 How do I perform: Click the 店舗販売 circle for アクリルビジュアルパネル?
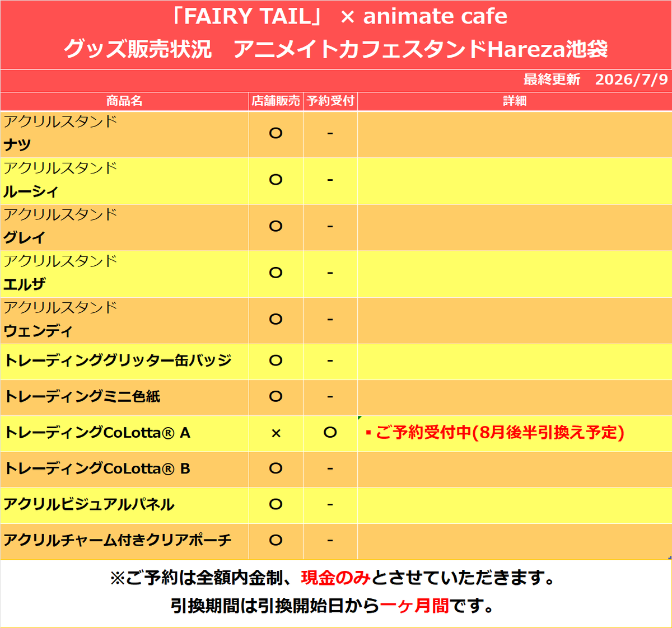point(276,504)
